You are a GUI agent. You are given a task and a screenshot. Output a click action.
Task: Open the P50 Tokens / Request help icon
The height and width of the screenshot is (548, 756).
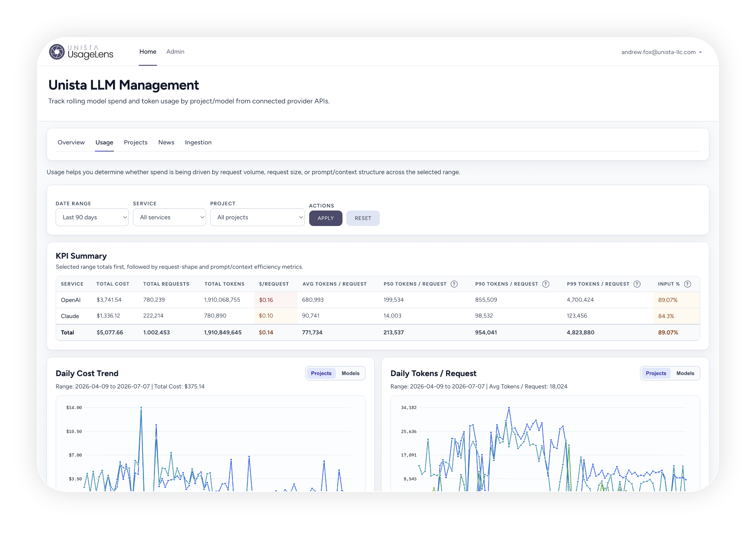pos(454,284)
